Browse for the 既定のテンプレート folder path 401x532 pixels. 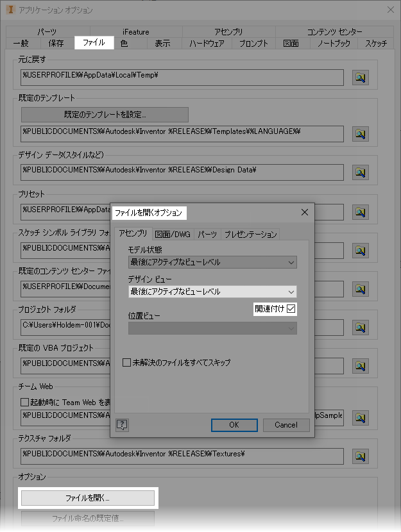pos(360,134)
